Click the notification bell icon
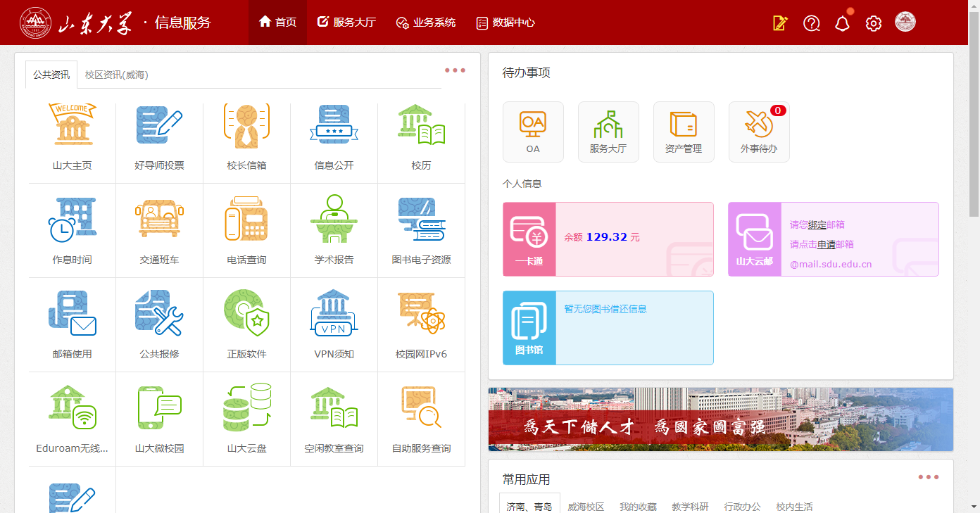The image size is (980, 513). click(x=842, y=23)
